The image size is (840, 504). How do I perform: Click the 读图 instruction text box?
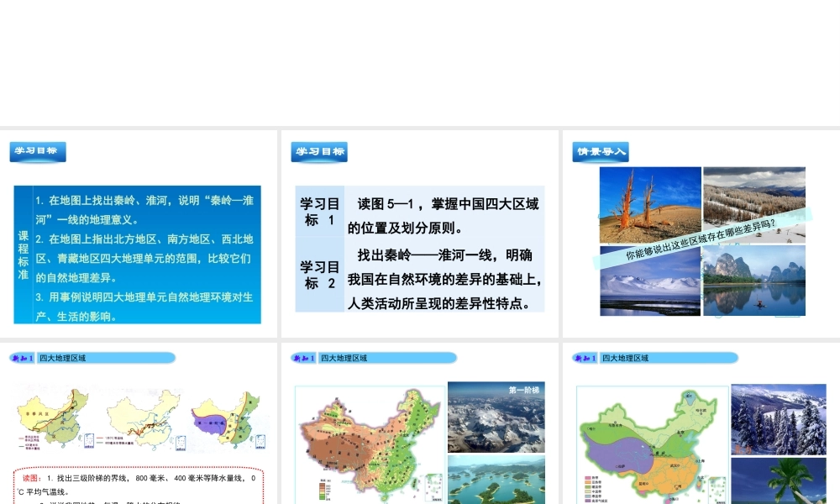point(139,486)
